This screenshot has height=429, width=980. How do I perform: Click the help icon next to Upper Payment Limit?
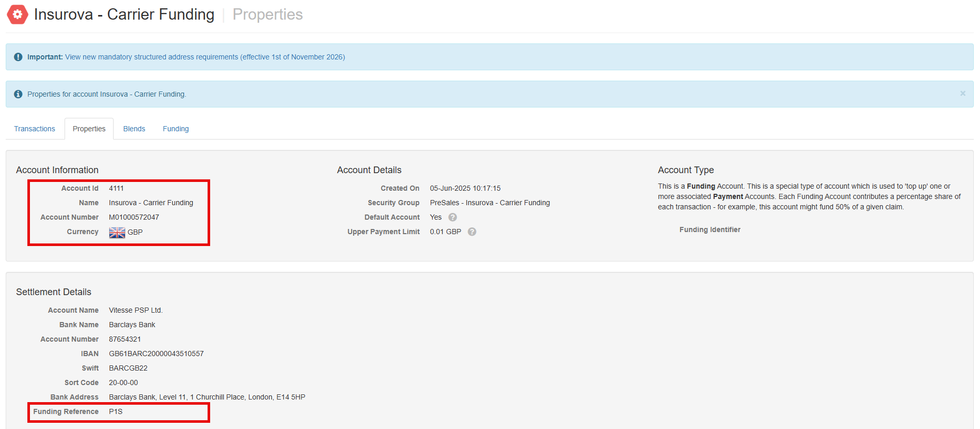(472, 232)
